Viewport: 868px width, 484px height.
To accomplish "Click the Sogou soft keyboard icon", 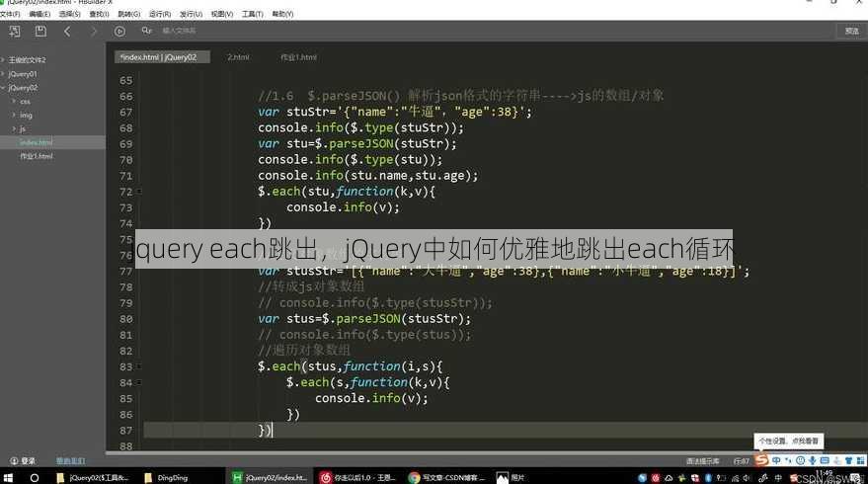I will click(x=825, y=460).
